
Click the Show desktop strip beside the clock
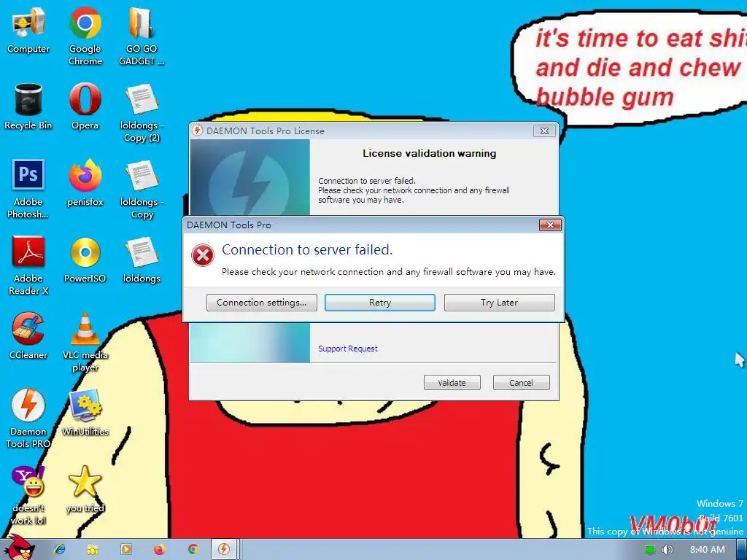(742, 550)
